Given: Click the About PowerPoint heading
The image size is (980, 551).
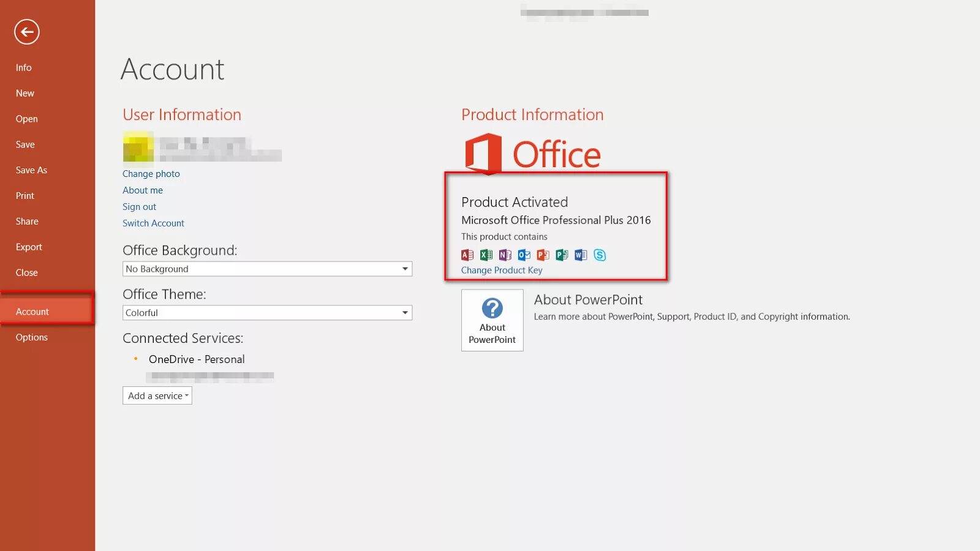Looking at the screenshot, I should point(588,299).
